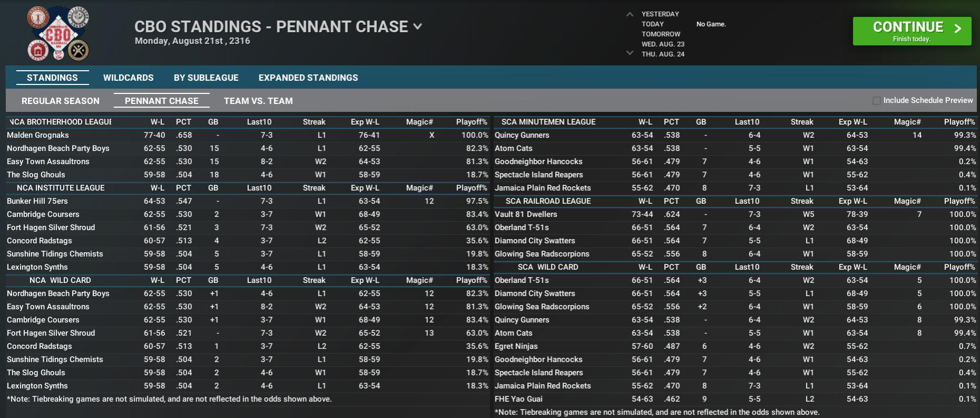Click Quincy Gunners in the Minutemen League
Viewport: 980px width, 418px height.
(x=522, y=135)
